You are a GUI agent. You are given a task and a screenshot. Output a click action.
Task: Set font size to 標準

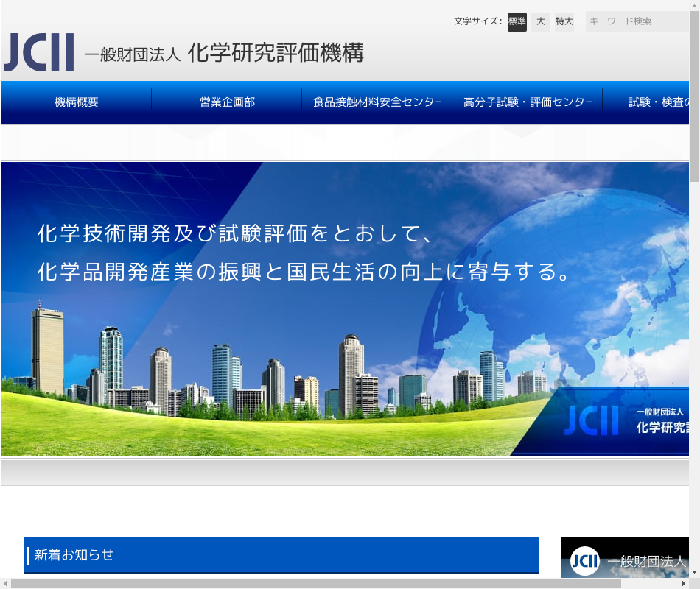pyautogui.click(x=517, y=21)
